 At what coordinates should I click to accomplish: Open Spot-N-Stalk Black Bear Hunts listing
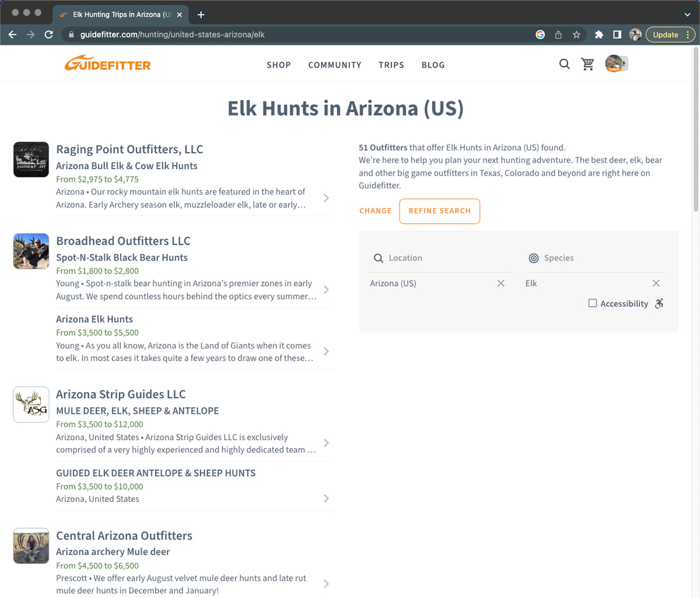tap(122, 257)
